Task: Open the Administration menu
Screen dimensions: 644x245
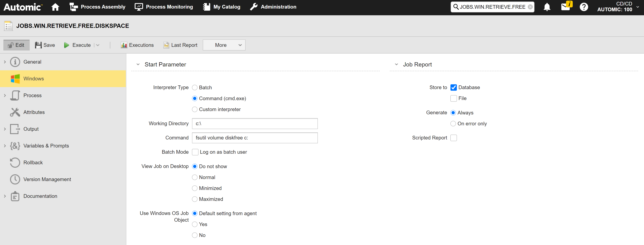Action: pos(273,7)
